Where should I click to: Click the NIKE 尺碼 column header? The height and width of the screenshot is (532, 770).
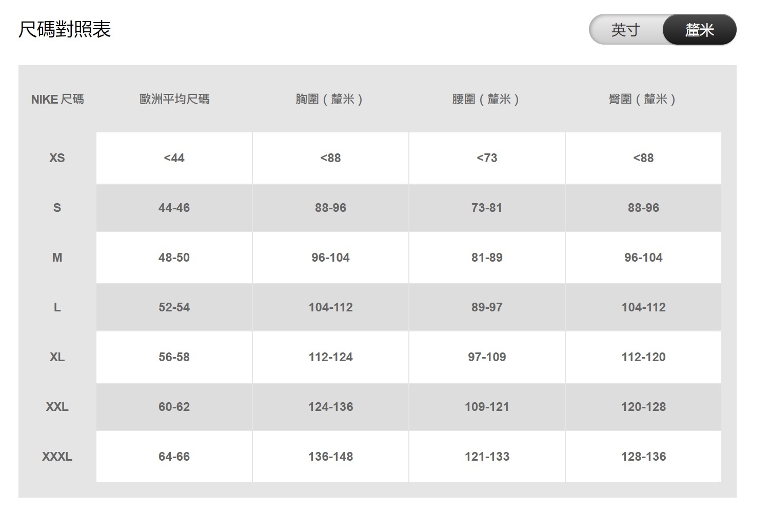pos(57,99)
